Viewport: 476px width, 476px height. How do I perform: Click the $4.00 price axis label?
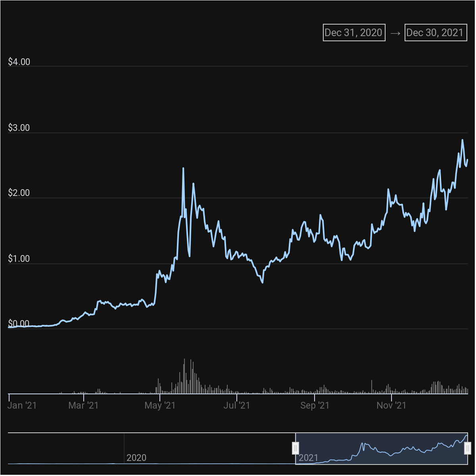tap(19, 62)
